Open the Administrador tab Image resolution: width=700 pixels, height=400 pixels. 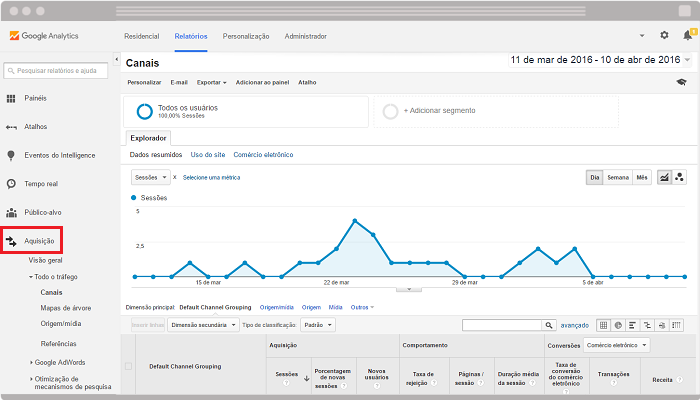[x=306, y=36]
